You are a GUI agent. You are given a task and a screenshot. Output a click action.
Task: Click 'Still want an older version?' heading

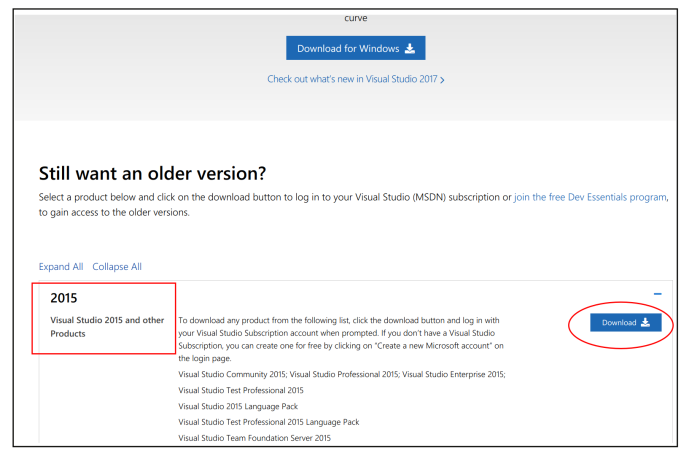click(152, 173)
